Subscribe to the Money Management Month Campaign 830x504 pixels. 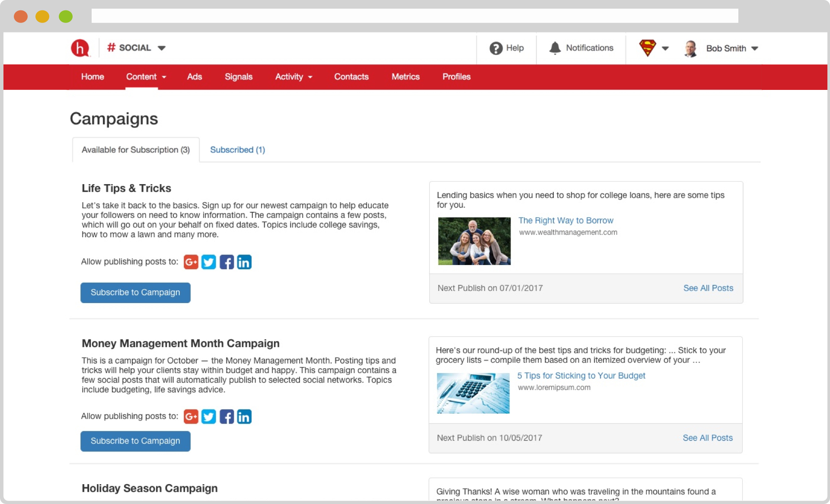(x=135, y=441)
